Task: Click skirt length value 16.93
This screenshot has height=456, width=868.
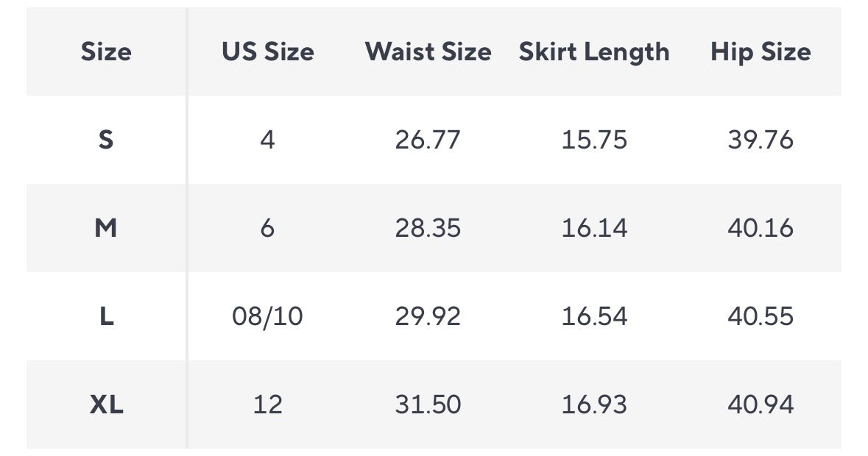Action: (x=594, y=405)
